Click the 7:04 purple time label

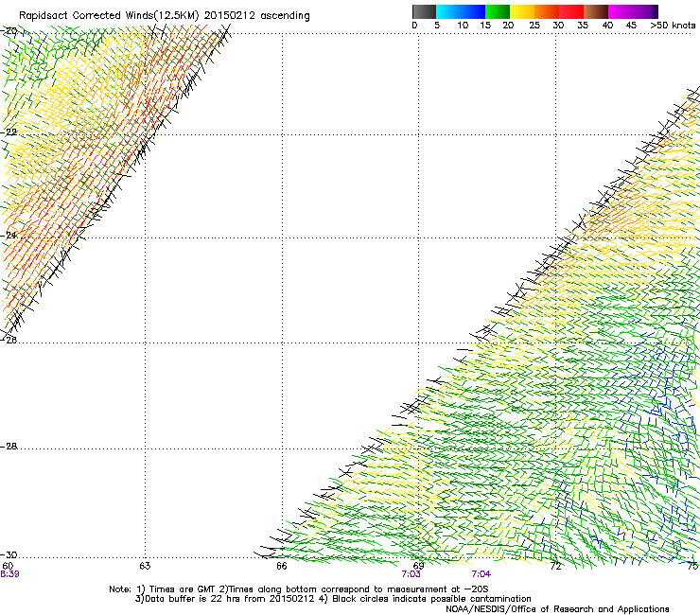(x=481, y=574)
